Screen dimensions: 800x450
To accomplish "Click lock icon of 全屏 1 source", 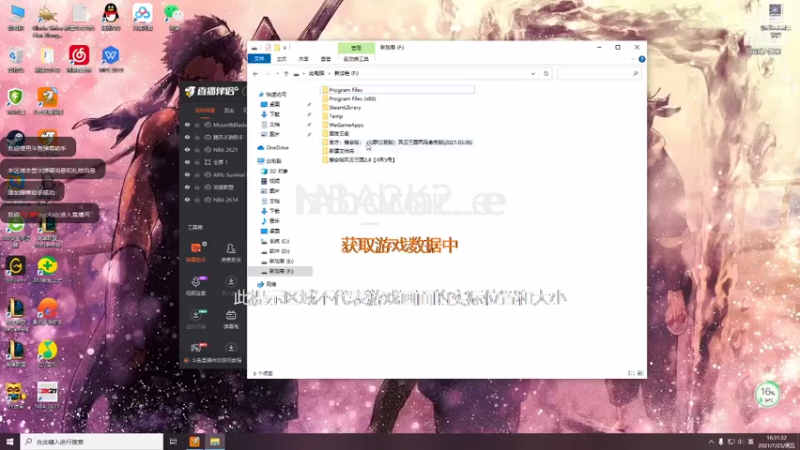I will (x=197, y=162).
